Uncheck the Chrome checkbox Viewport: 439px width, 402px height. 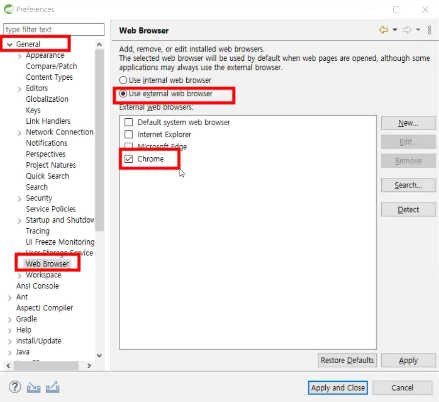pos(128,159)
